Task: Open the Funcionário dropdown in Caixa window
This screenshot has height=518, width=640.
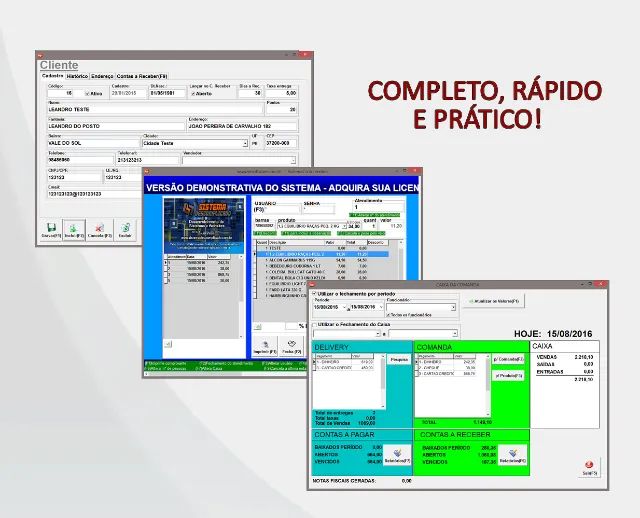Action: (453, 307)
